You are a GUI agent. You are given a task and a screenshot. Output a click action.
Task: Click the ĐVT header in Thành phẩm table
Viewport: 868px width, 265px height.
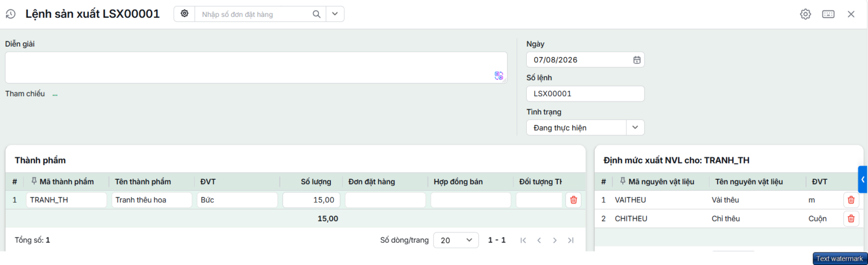208,182
